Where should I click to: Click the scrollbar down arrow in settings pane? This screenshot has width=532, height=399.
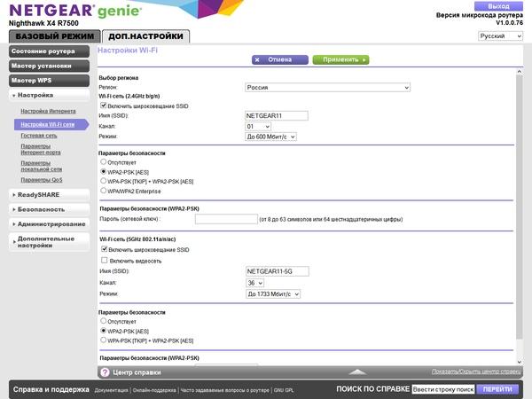[519, 362]
